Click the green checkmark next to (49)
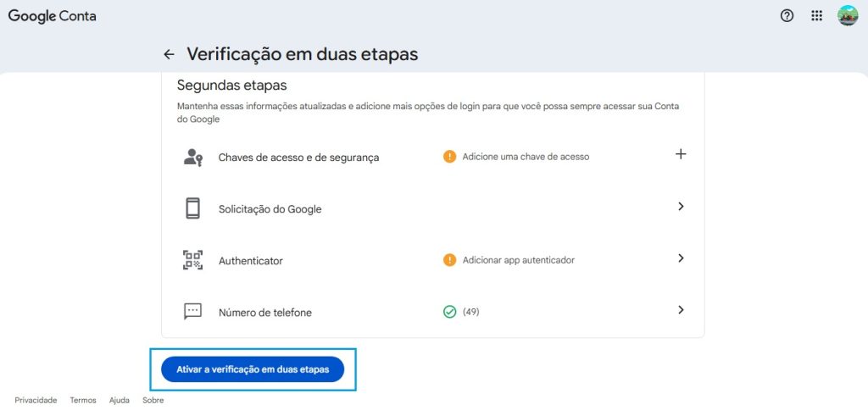 click(449, 312)
